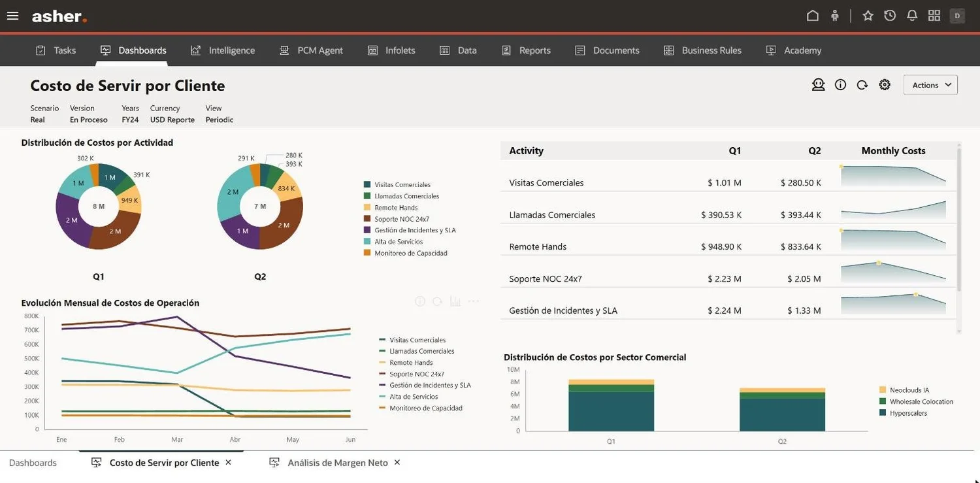Click the info icon beside the Actions toolbar
Viewport: 980px width, 483px height.
point(841,84)
